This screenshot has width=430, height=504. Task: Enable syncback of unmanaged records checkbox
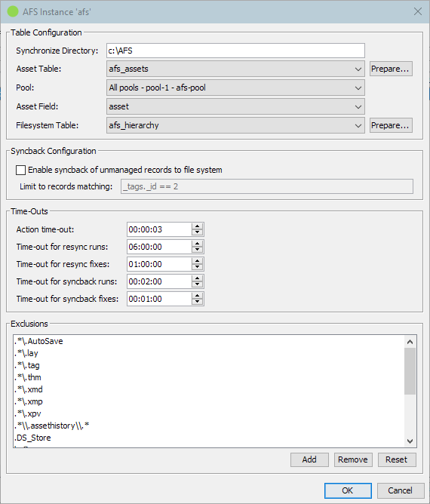pos(21,170)
